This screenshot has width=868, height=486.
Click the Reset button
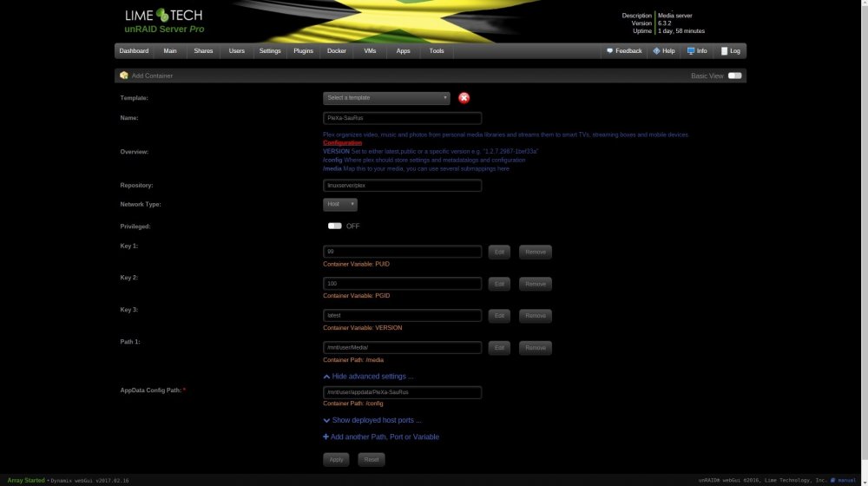click(372, 459)
